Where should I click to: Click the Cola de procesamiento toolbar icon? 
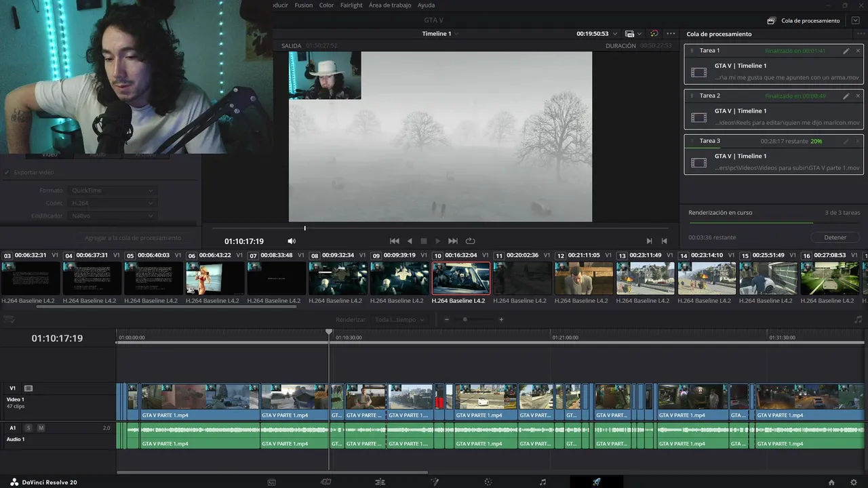(771, 21)
